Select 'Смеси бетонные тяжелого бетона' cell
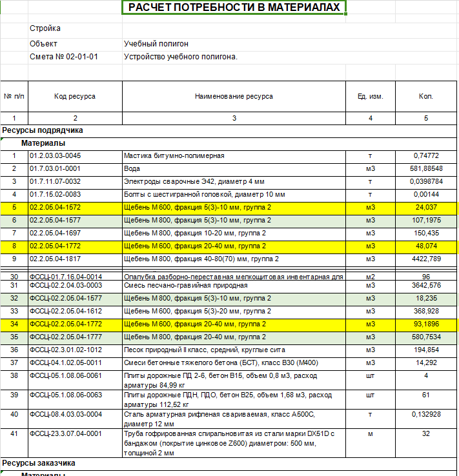 [234, 363]
